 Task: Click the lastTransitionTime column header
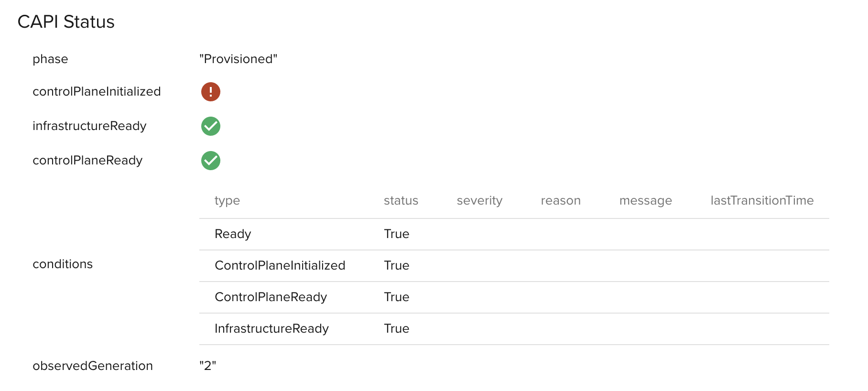[762, 200]
